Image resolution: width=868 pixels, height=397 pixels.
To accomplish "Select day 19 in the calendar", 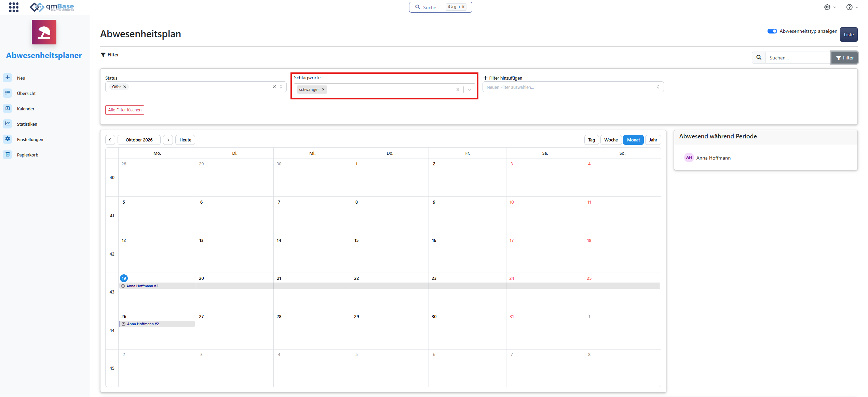I will click(x=124, y=278).
